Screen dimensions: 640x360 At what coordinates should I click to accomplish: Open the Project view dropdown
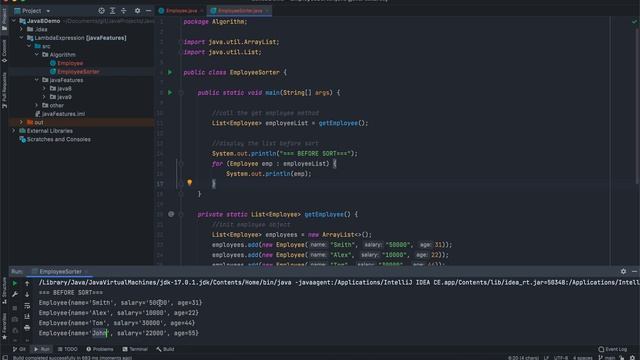[x=32, y=11]
